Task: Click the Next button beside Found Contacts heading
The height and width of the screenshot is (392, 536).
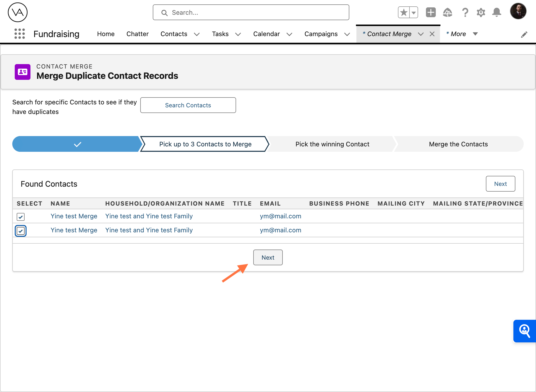Action: coord(500,184)
